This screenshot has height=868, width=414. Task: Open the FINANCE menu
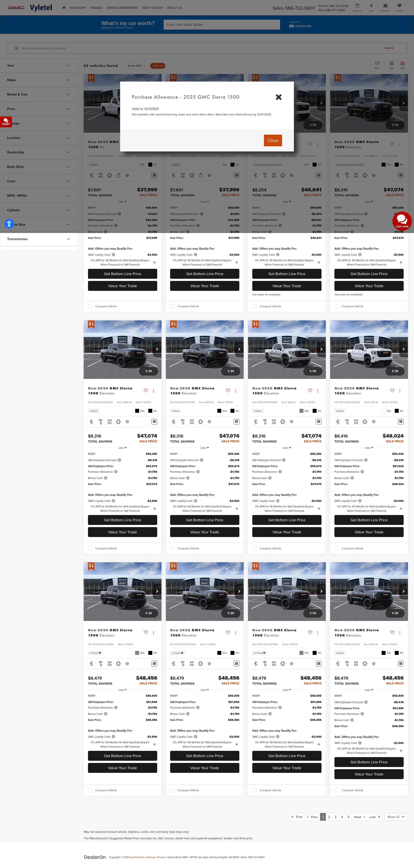pos(96,8)
